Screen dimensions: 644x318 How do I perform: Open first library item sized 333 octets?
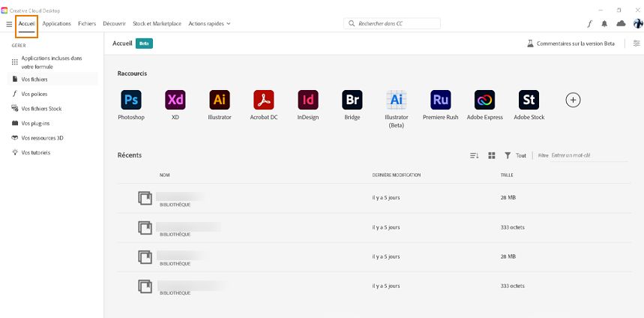point(374,227)
